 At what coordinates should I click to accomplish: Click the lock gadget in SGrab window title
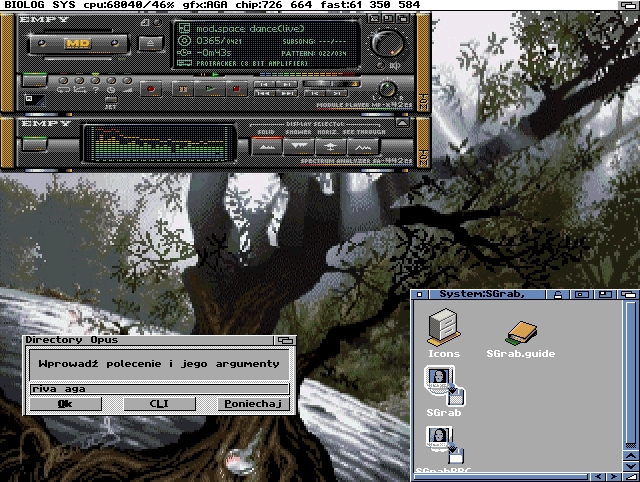pos(558,294)
